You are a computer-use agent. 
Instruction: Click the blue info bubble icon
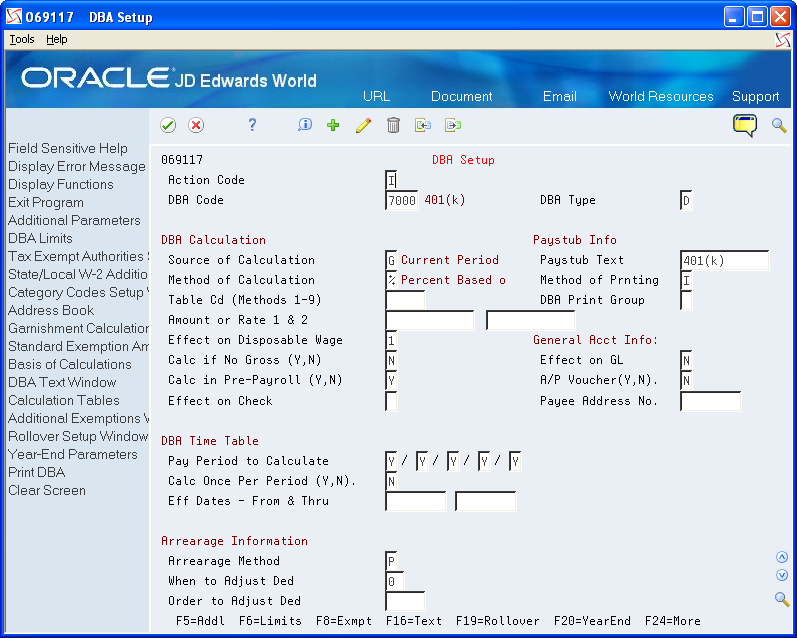[304, 125]
